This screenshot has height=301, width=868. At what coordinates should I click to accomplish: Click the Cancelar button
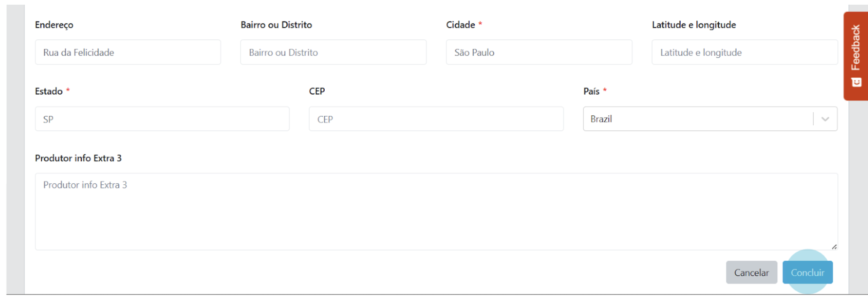click(751, 272)
